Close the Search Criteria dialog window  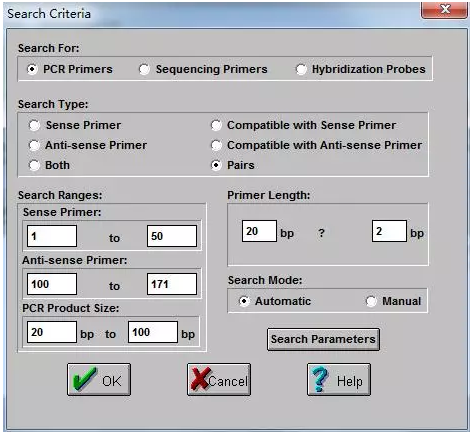444,10
